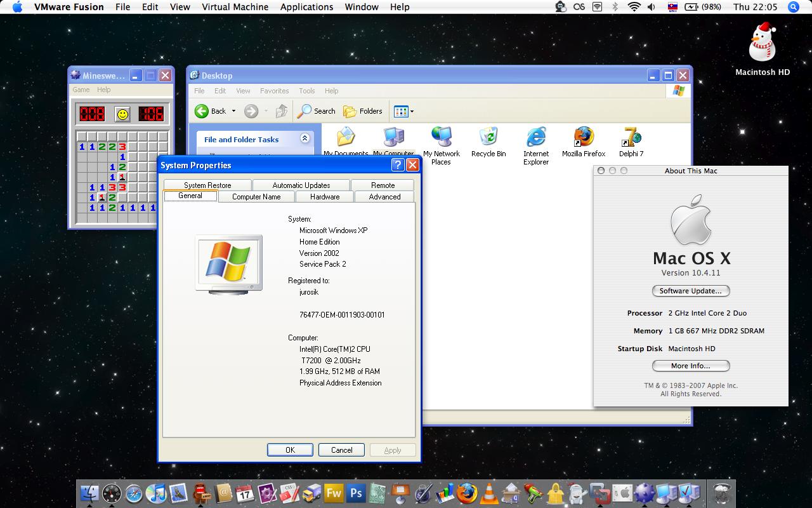This screenshot has height=508, width=812.
Task: Click OK in System Properties
Action: [290, 450]
